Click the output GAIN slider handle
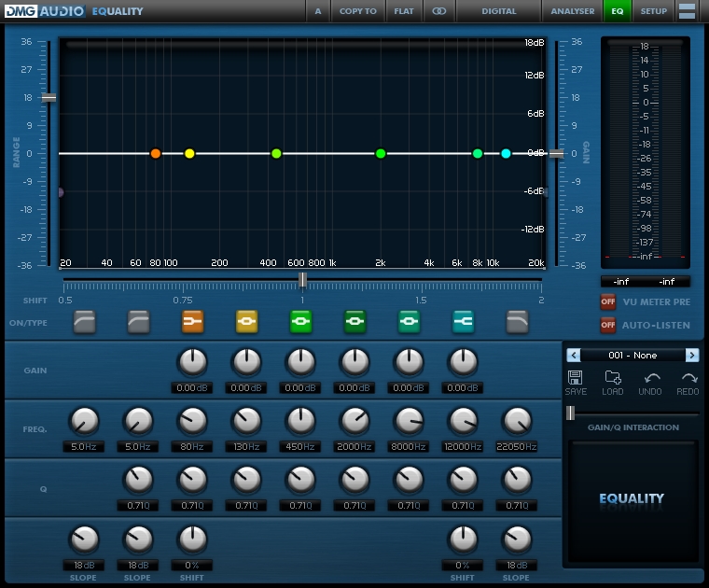The height and width of the screenshot is (588, 709). [557, 154]
